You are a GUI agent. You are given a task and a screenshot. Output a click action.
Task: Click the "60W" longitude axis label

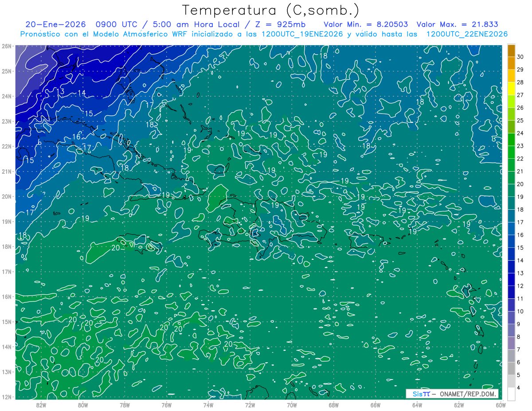[501, 405]
